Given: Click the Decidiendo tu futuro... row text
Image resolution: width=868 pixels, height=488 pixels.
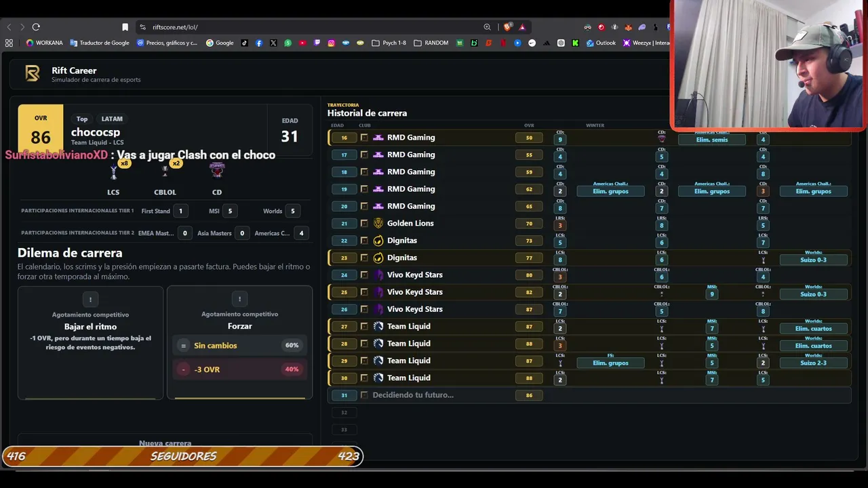Looking at the screenshot, I should [x=413, y=395].
